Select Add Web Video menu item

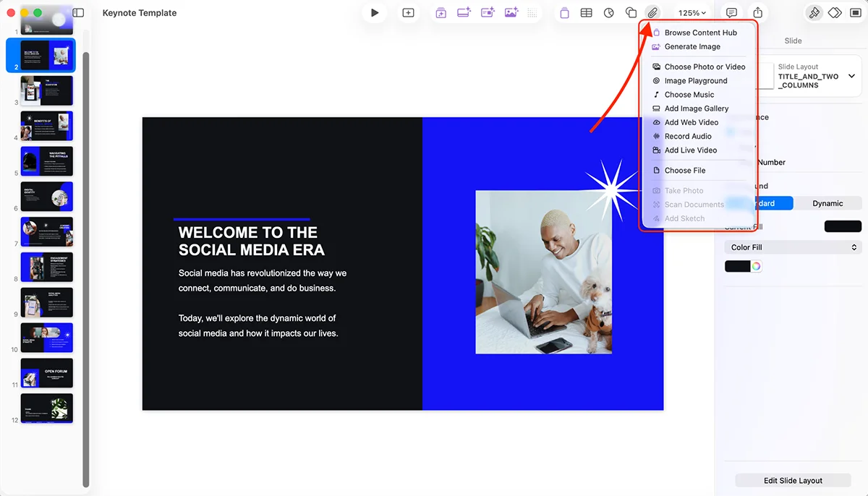point(700,122)
